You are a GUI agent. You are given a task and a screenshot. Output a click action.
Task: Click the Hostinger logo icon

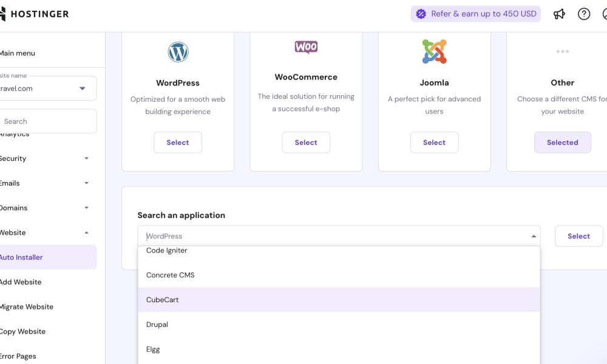point(2,14)
